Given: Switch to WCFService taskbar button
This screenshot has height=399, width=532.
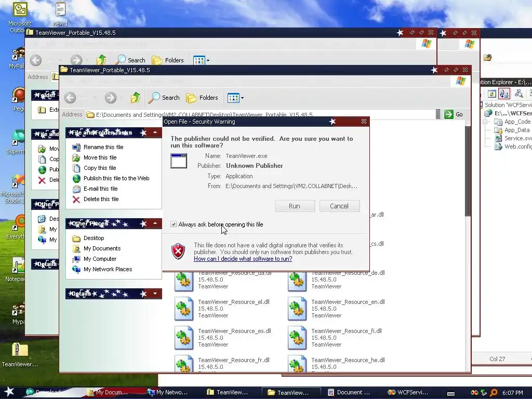Looking at the screenshot, I should 408,393.
